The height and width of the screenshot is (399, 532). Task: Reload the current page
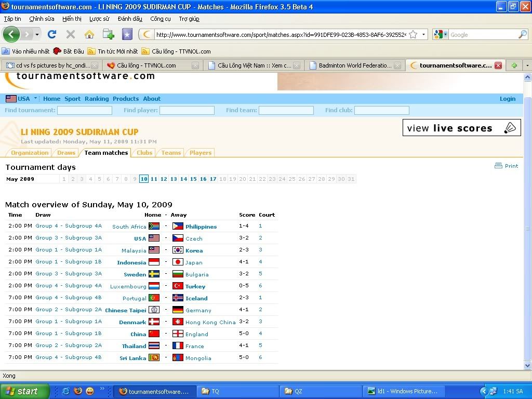(52, 34)
